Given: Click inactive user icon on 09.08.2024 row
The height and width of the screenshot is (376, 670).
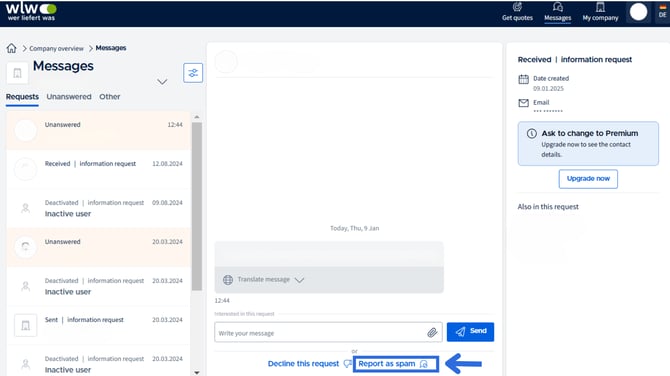Looking at the screenshot, I should [x=26, y=209].
